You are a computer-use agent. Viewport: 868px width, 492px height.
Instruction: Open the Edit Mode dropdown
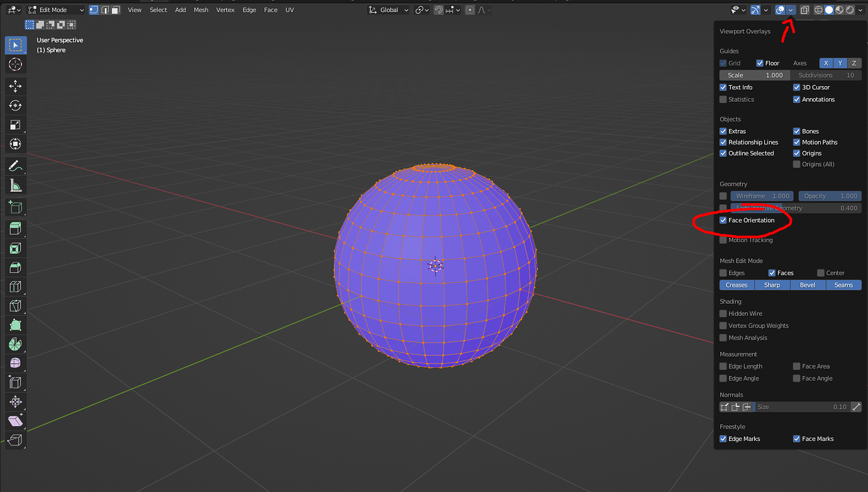coord(55,9)
